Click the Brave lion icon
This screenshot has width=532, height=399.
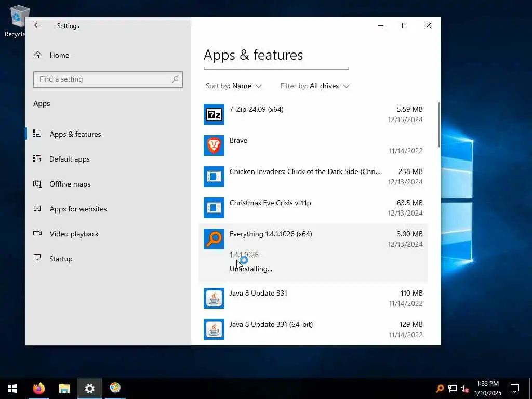[x=214, y=145]
